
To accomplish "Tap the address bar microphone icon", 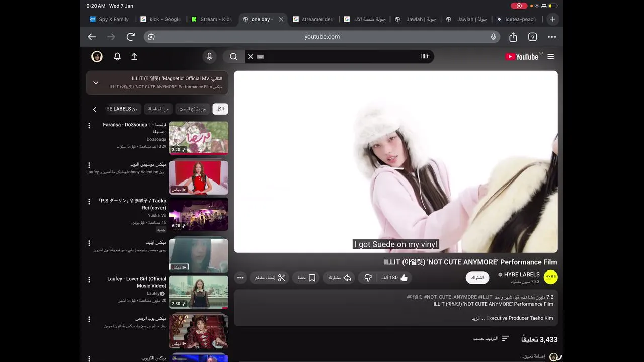I will click(494, 37).
